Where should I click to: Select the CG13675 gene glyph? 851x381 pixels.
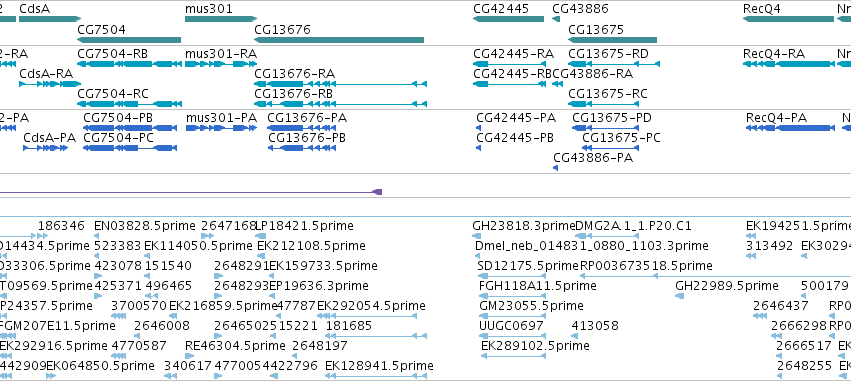click(x=613, y=40)
